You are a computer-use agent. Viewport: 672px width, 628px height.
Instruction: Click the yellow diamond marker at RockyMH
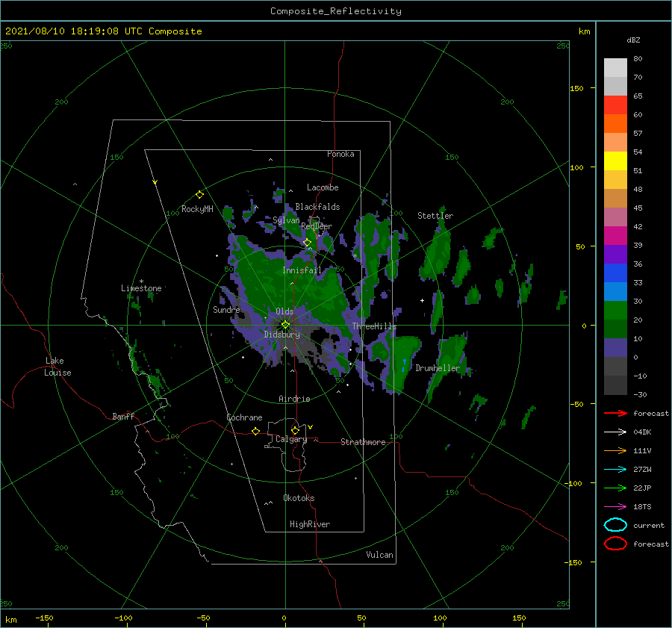pos(199,195)
